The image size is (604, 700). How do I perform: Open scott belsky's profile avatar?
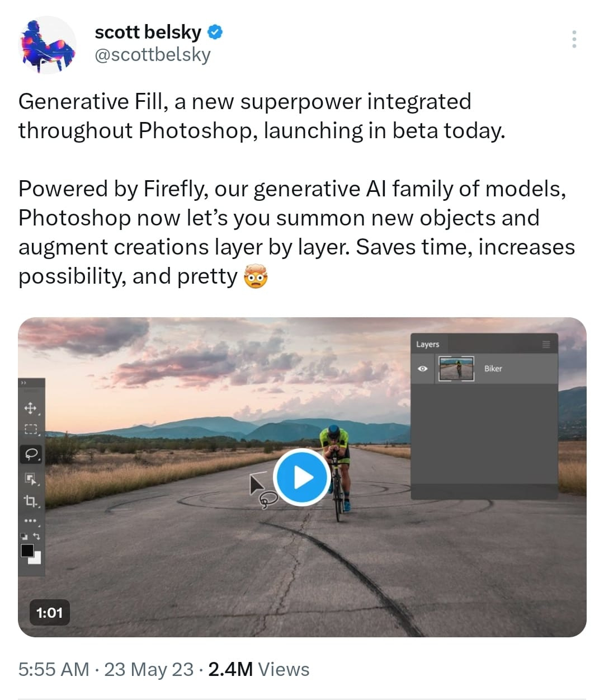pyautogui.click(x=48, y=46)
